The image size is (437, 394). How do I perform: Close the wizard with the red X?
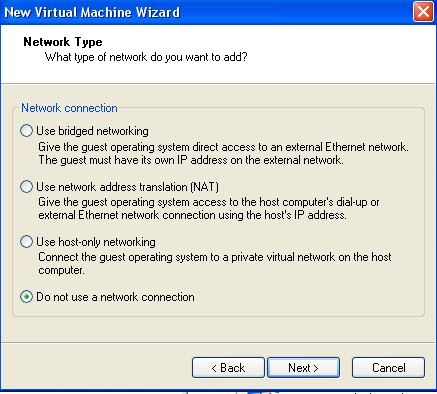coord(423,12)
